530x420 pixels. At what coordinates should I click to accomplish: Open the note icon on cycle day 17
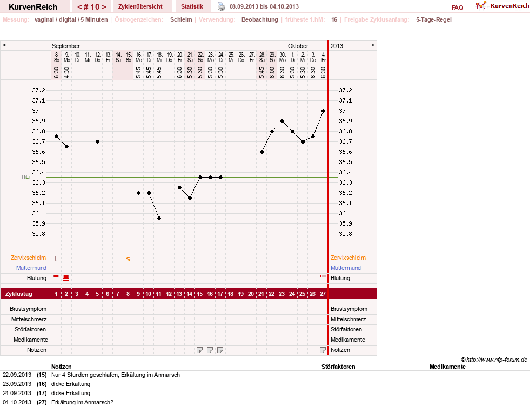(220, 350)
